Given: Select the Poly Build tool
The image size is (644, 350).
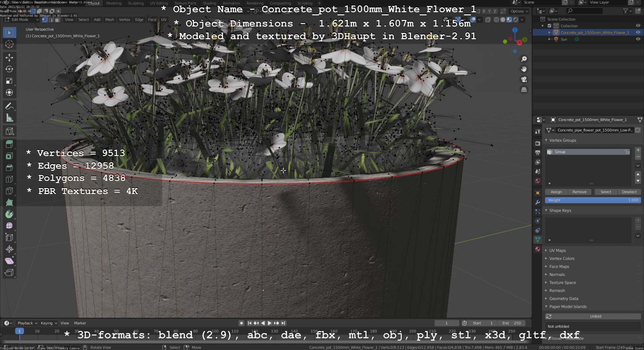Looking at the screenshot, I should [10, 203].
